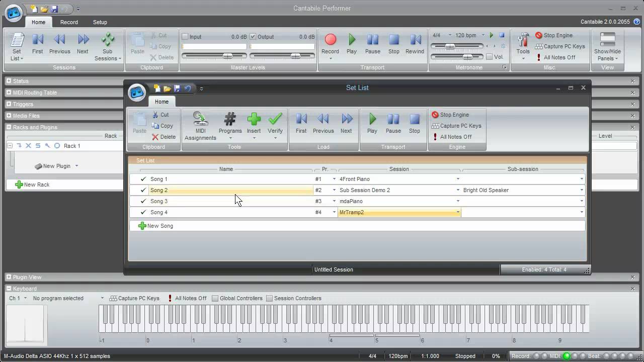644x362 pixels.
Task: Open Song 4 session dropdown MrTramp2
Action: coord(458,212)
